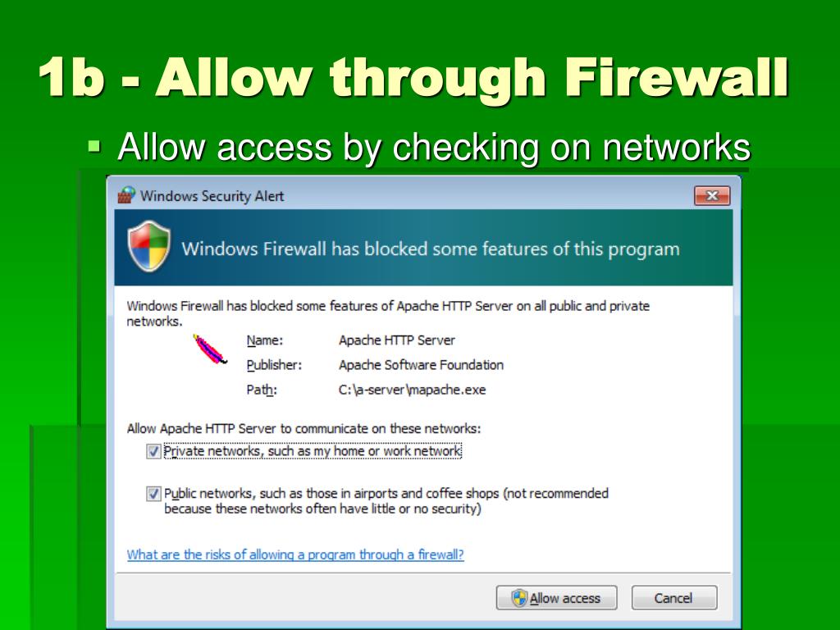Open the risks of allowing a program link
Viewport: 840px width, 630px height.
click(295, 555)
